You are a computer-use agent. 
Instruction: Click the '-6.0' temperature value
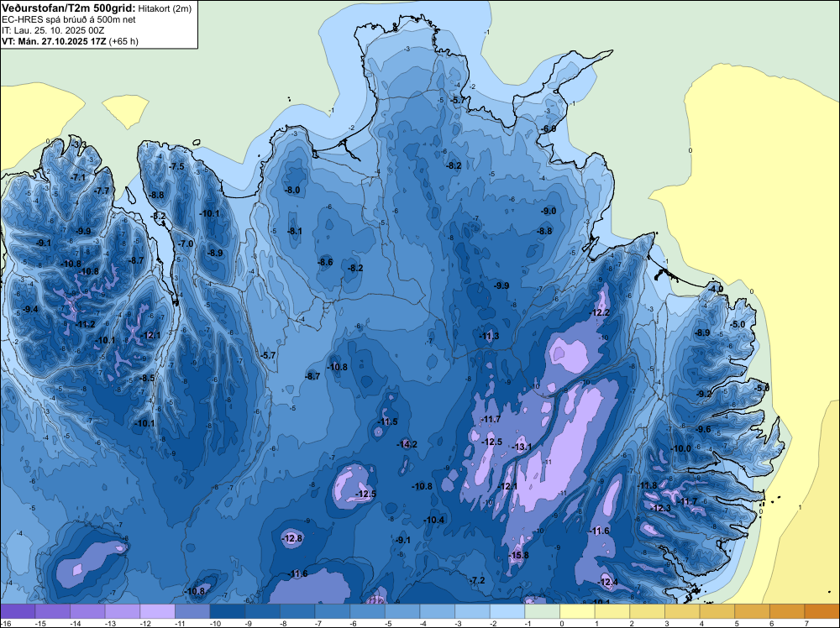tap(548, 129)
